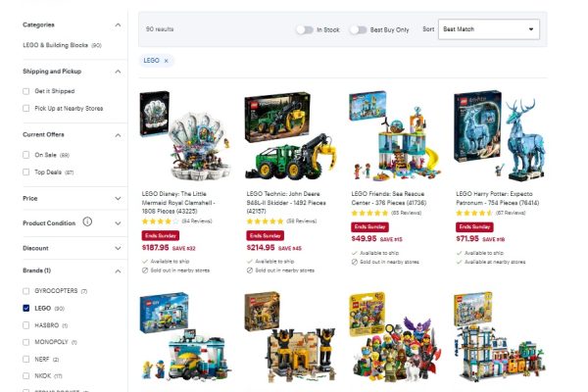The height and width of the screenshot is (392, 588).
Task: Click the John Deere Skidder product image
Action: pos(291,135)
